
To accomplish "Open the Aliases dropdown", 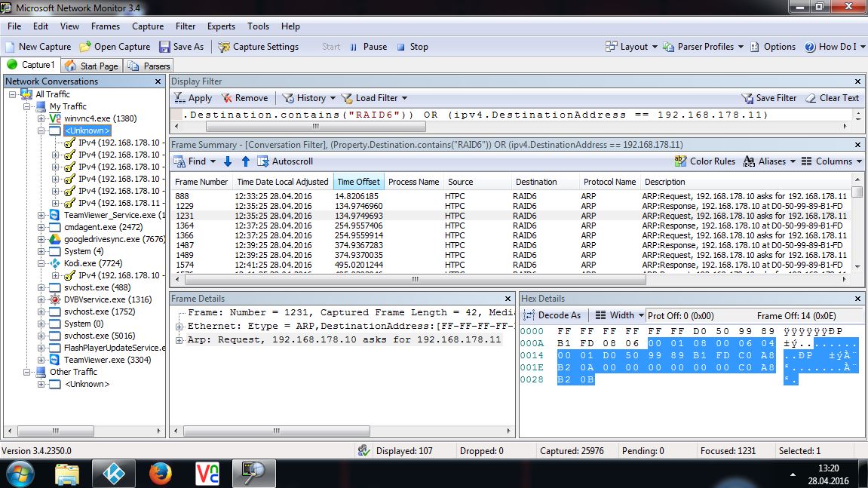I will [x=769, y=161].
